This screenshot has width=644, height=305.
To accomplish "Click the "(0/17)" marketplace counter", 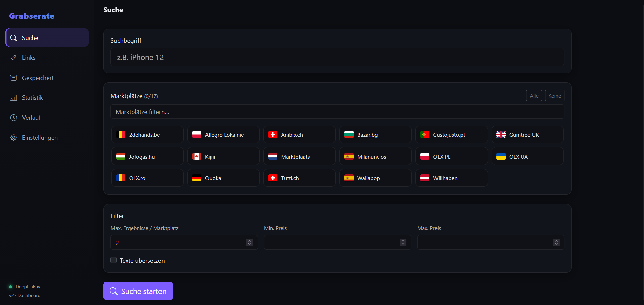I will (x=151, y=96).
